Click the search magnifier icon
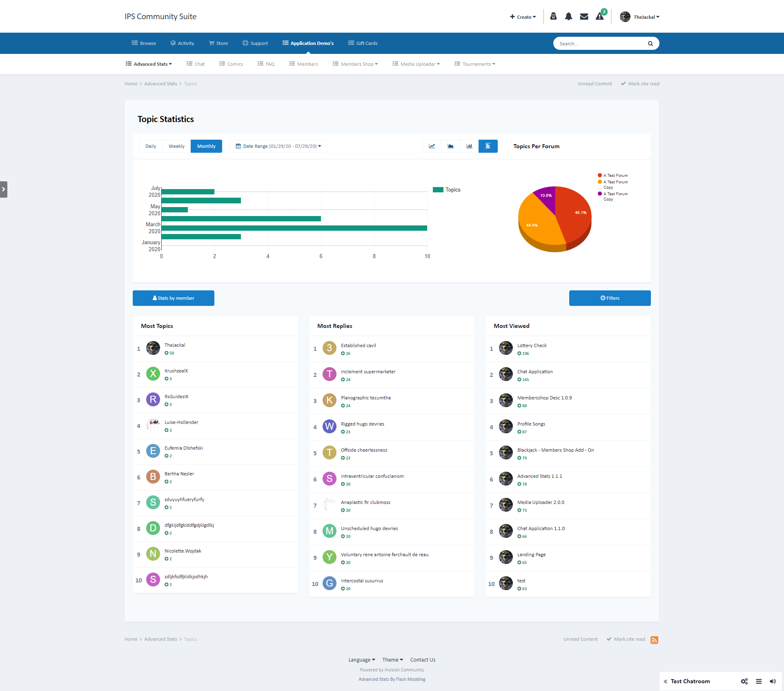 (650, 43)
